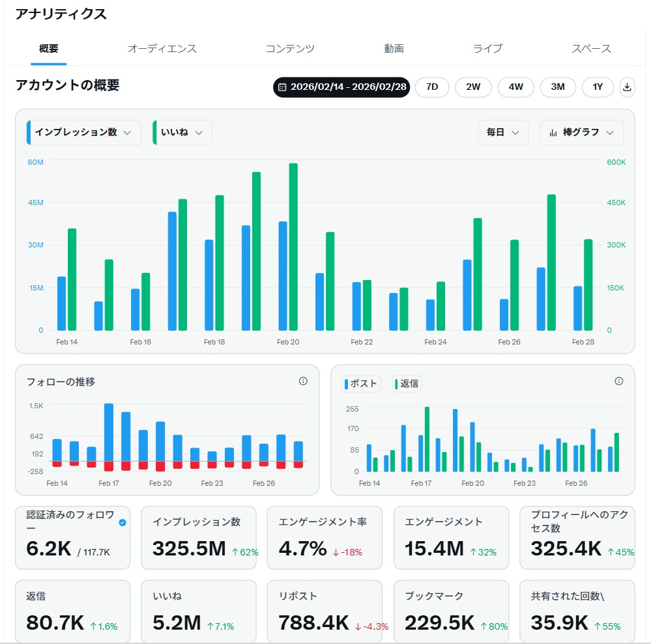This screenshot has width=651, height=644.
Task: Select the 7D time range
Action: [x=431, y=87]
